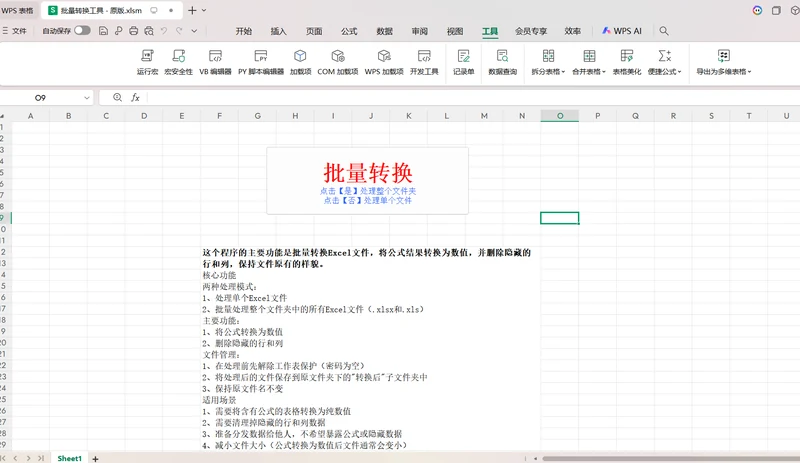Add a new sheet with plus button
Image resolution: width=800 pixels, height=463 pixels.
coord(95,458)
